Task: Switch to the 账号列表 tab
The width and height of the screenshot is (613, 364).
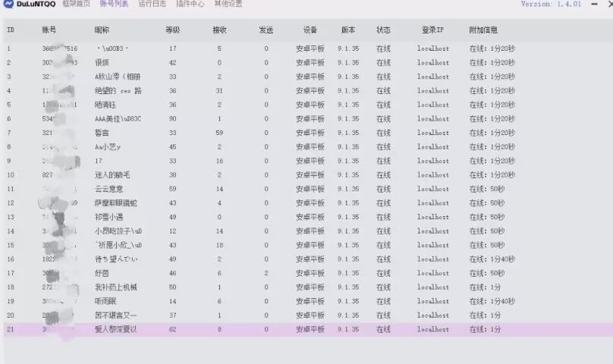Action: (x=114, y=4)
